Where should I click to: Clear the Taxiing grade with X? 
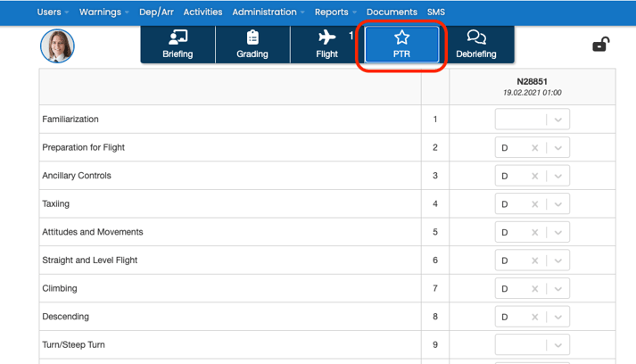point(535,204)
